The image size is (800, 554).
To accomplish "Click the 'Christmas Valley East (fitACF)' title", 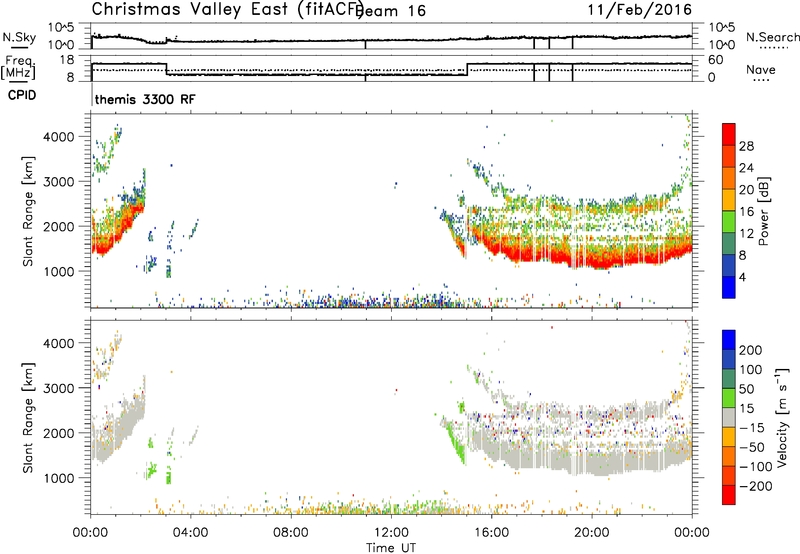I will click(x=227, y=10).
